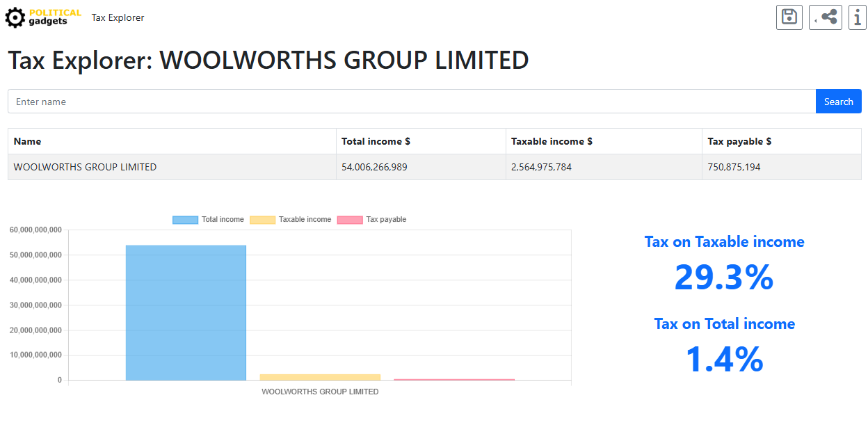Click the Taxable income $ column header

click(x=604, y=141)
